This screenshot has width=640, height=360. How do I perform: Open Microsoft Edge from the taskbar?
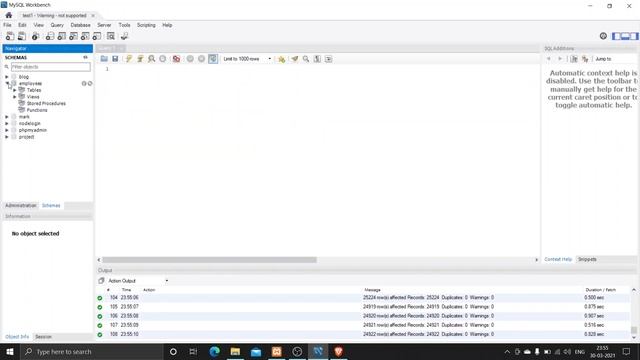[x=215, y=351]
